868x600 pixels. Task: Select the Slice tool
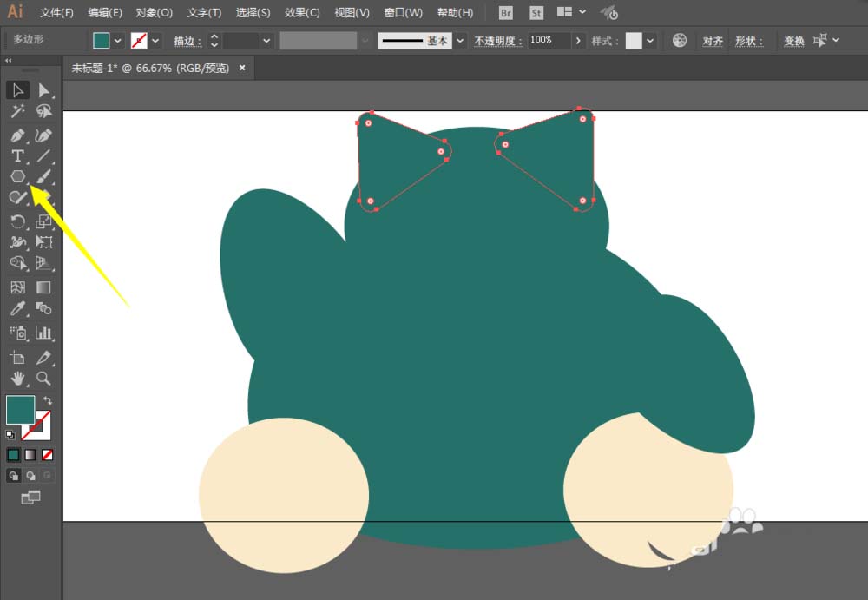click(x=43, y=358)
